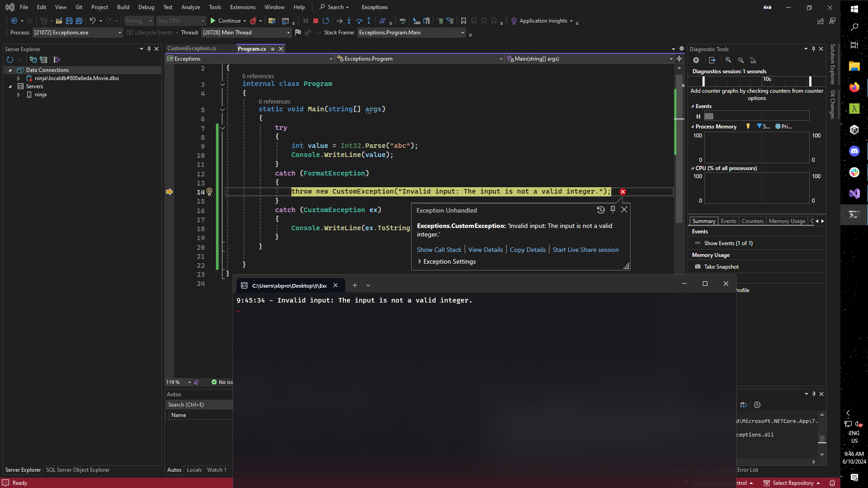Viewport: 868px width, 488px height.
Task: Open the Process dropdown showing Exceptions.exe
Action: pos(78,33)
